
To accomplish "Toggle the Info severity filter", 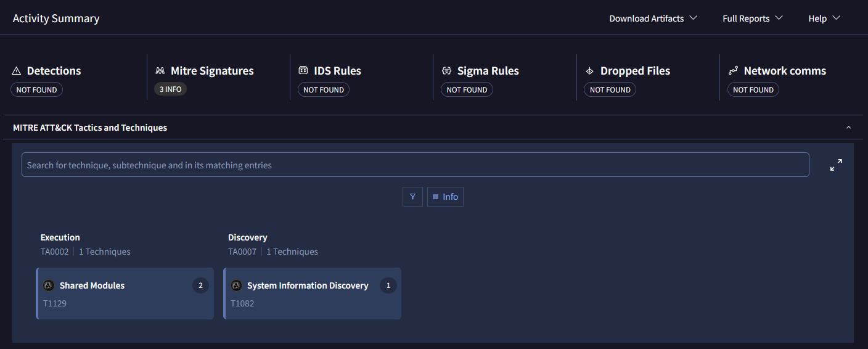I will (x=445, y=197).
